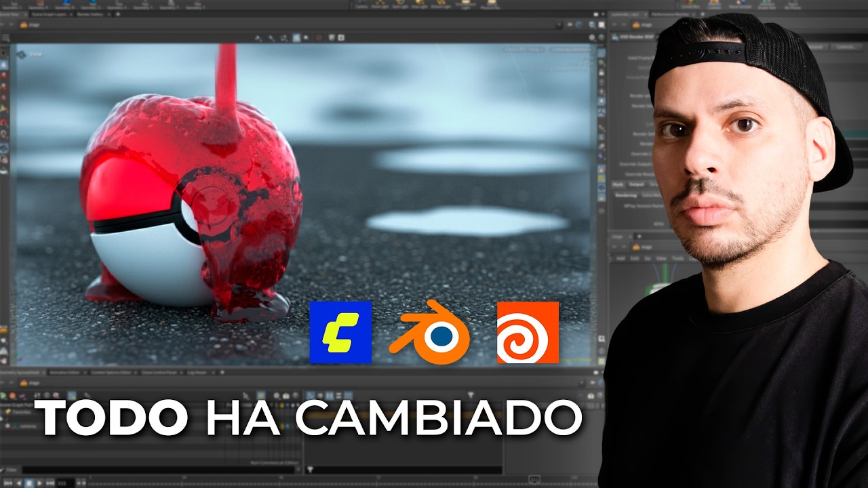Click the Blender logo
868x488 pixels.
tap(430, 333)
